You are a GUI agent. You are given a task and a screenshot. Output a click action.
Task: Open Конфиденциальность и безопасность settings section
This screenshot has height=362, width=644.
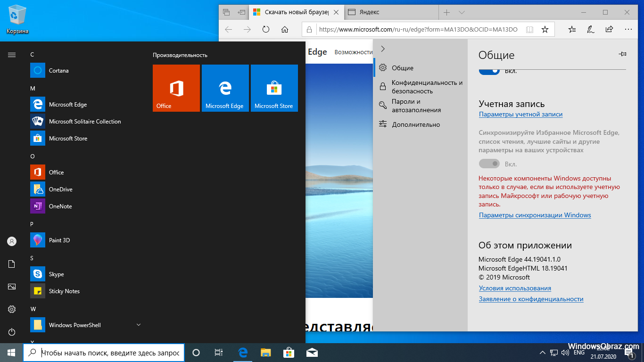tap(427, 87)
